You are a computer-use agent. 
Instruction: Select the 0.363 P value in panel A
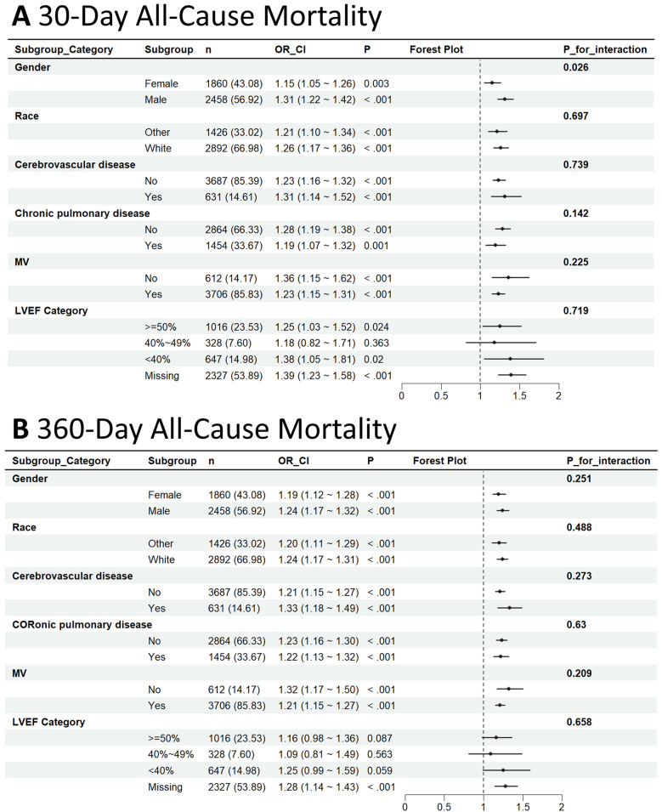click(x=376, y=343)
